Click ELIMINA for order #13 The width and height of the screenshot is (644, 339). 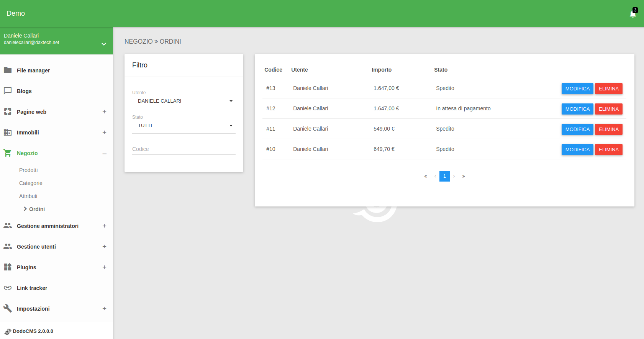(x=609, y=88)
